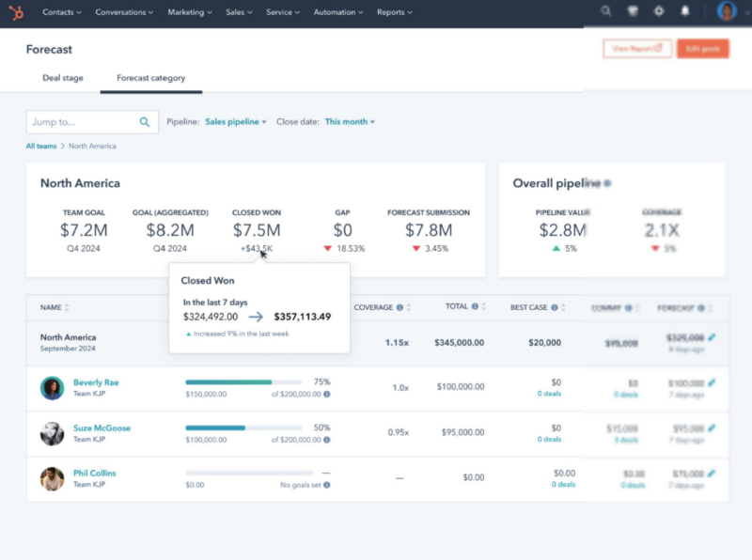752x560 pixels.
Task: Click the Best Case column info icon
Action: (x=555, y=307)
